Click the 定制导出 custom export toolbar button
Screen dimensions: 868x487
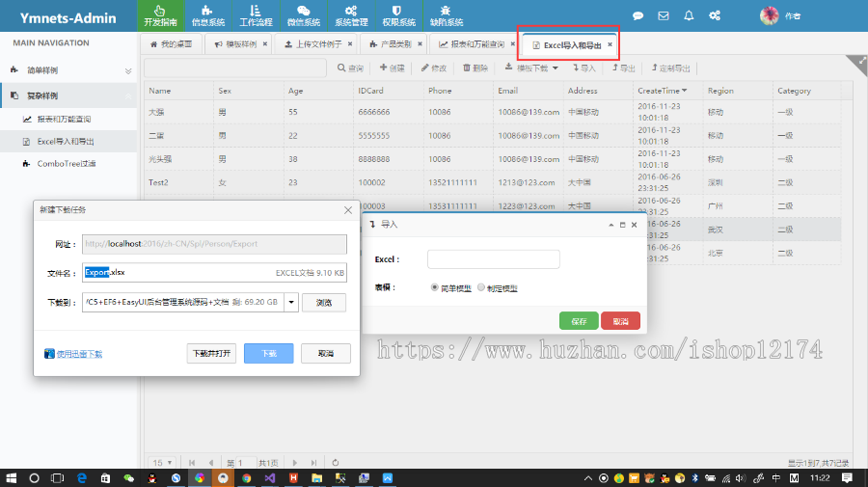(x=670, y=68)
